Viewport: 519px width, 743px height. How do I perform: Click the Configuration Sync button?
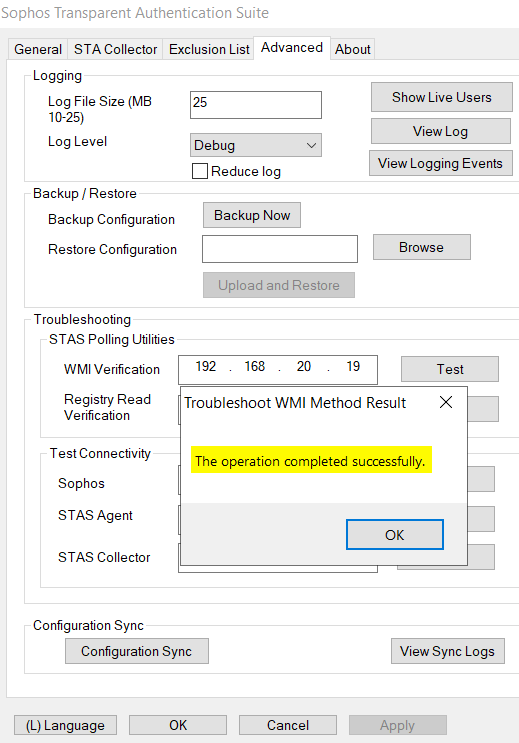click(137, 651)
